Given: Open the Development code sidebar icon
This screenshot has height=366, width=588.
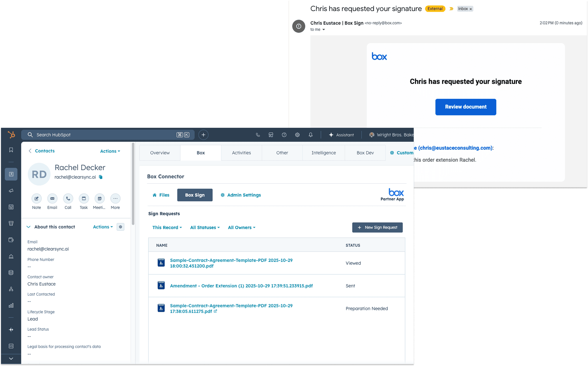Looking at the screenshot, I should point(11,346).
